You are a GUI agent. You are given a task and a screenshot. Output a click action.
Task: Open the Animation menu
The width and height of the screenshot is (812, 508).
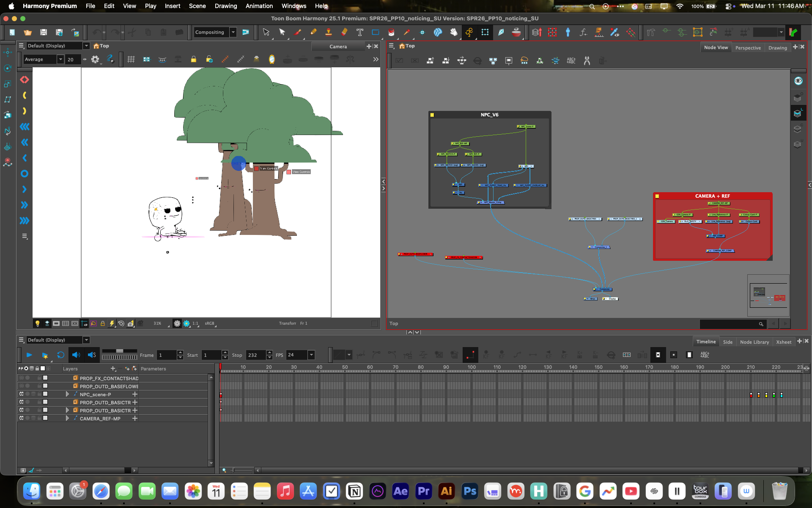pos(259,6)
